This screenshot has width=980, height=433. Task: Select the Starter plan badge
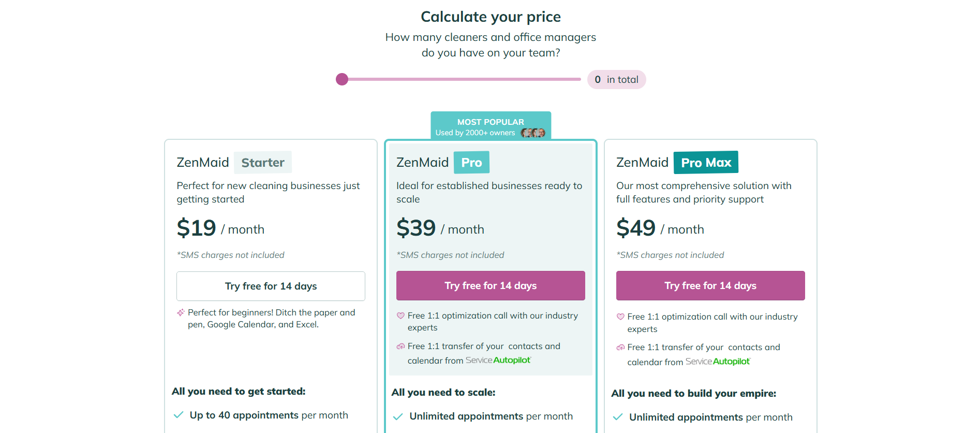(262, 162)
